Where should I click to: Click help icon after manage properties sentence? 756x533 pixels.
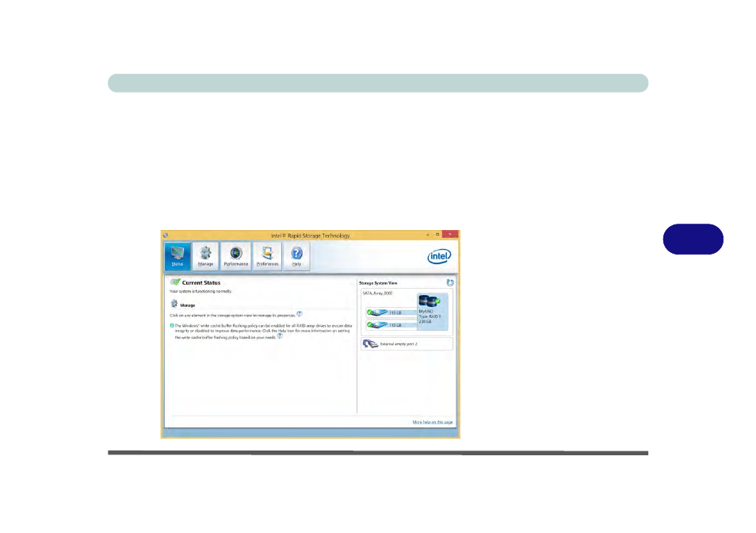pos(300,315)
